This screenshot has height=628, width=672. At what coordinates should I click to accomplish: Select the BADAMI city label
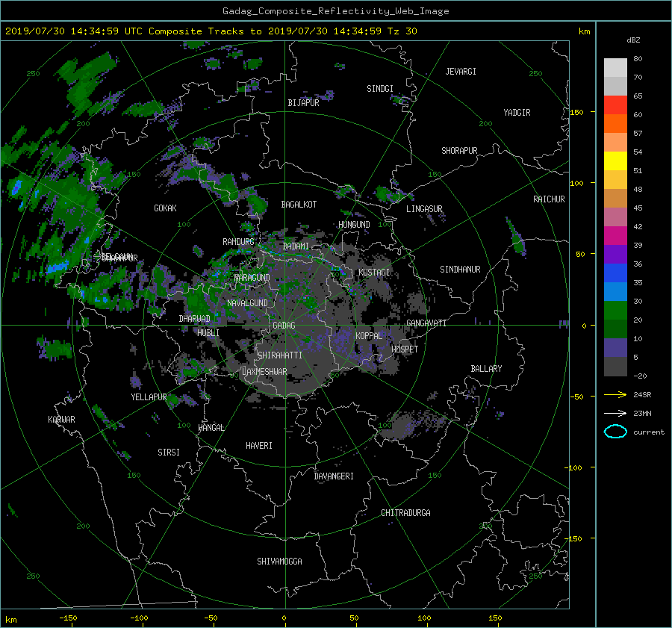click(x=296, y=246)
